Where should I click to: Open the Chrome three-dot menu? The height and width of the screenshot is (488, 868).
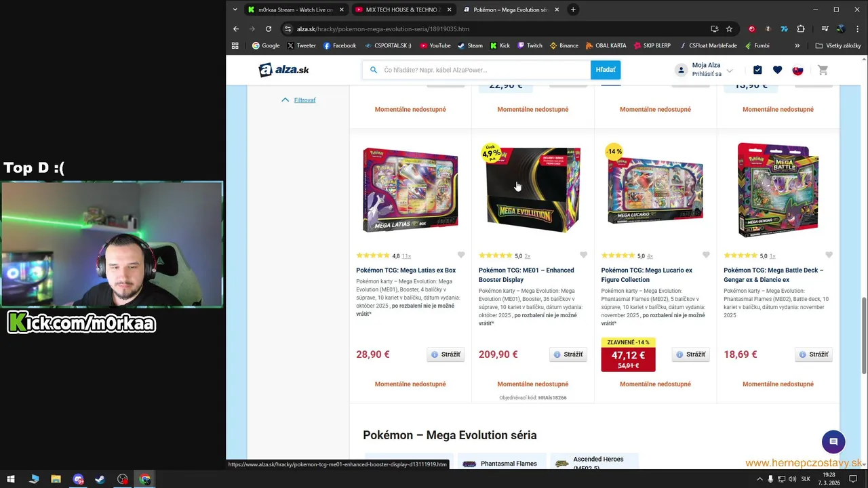856,29
